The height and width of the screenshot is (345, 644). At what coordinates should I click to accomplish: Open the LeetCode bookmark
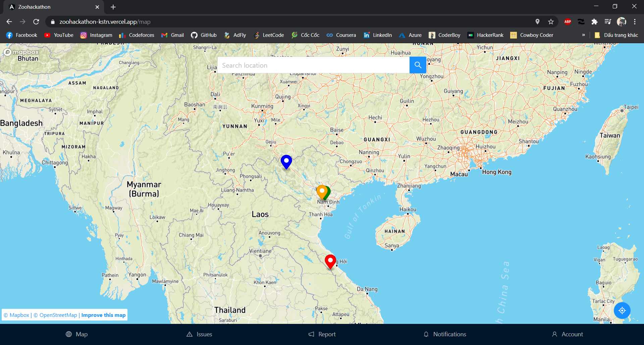(x=269, y=35)
